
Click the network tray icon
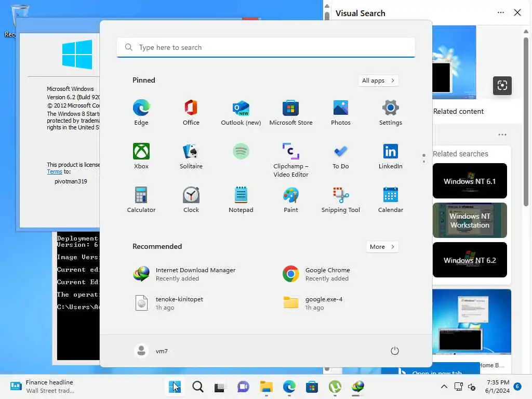(x=459, y=387)
